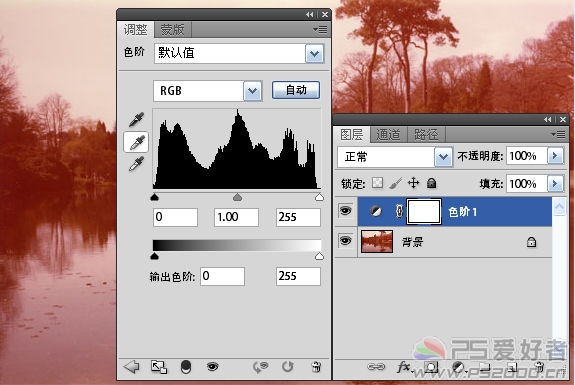Create a new layer group
Viewport: 575px width, 385px height.
(485, 366)
